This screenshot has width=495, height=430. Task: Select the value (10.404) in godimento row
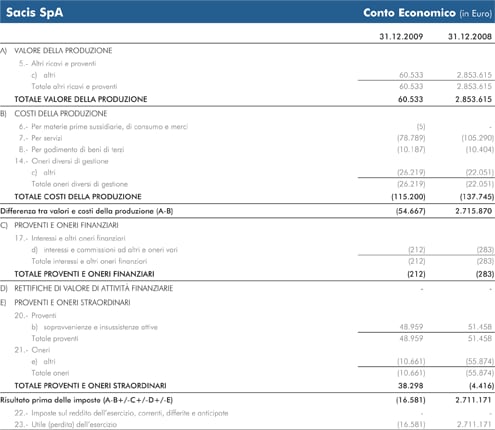pos(480,150)
